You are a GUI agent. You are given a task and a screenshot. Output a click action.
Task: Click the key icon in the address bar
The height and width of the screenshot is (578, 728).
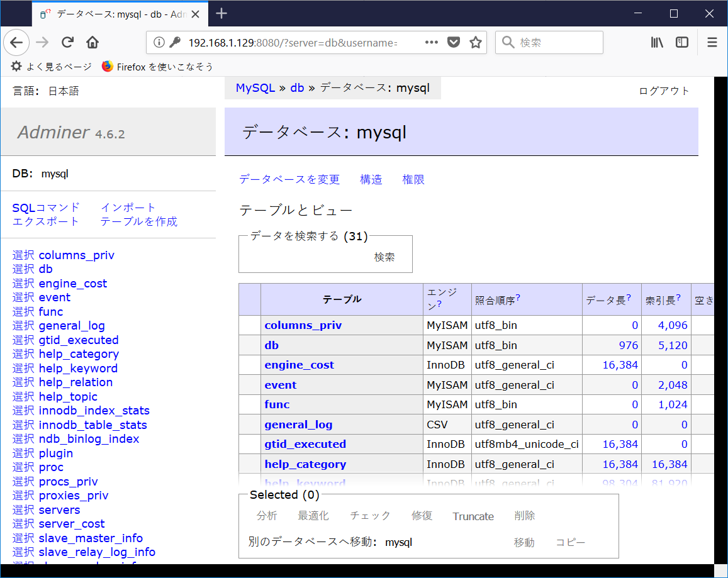[x=175, y=42]
